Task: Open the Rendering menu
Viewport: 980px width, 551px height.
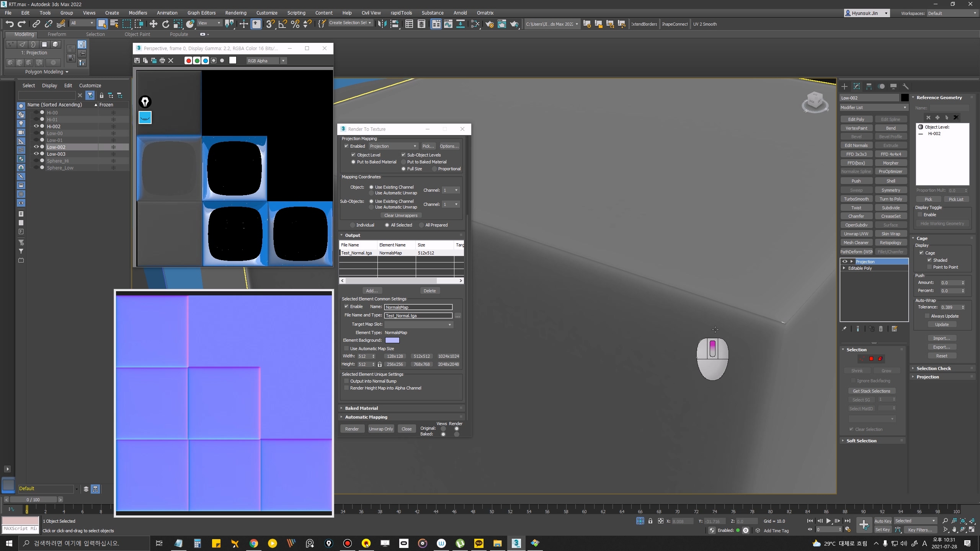Action: click(235, 13)
